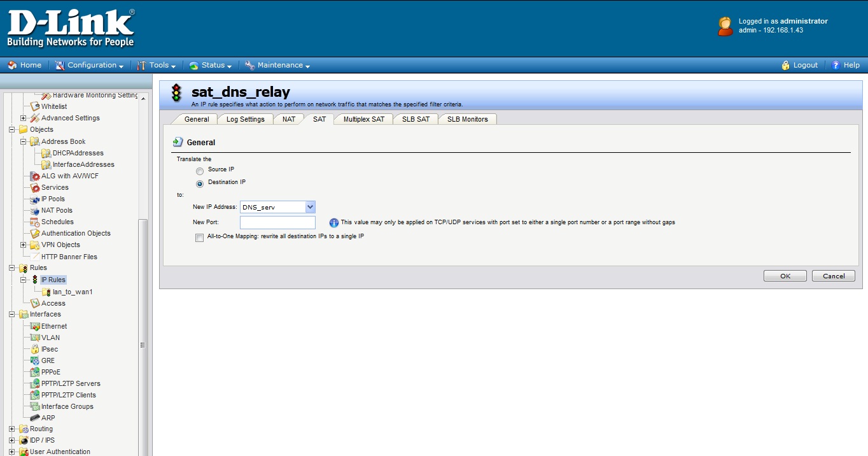Click the HTTP Banner Files icon
The width and height of the screenshot is (868, 456).
(35, 257)
